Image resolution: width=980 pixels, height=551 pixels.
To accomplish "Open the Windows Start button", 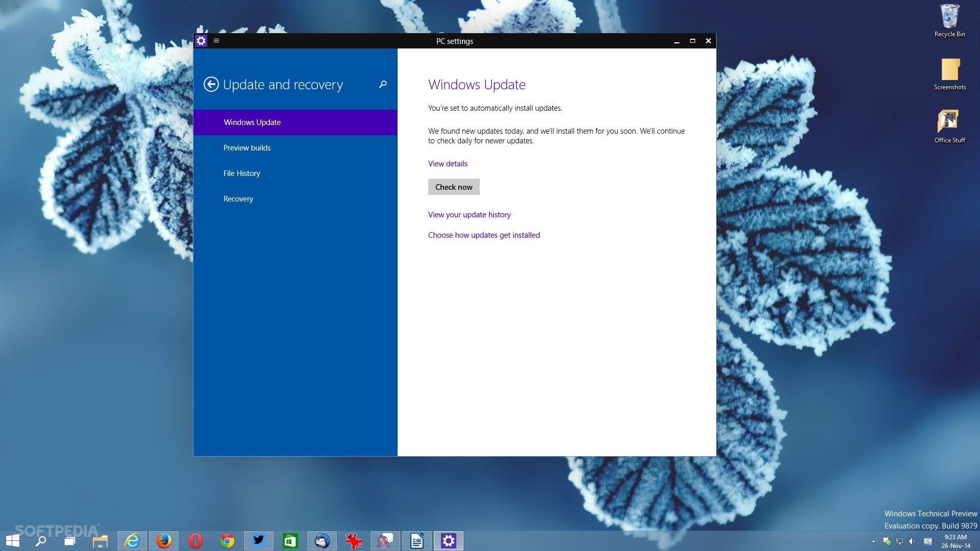I will point(13,541).
